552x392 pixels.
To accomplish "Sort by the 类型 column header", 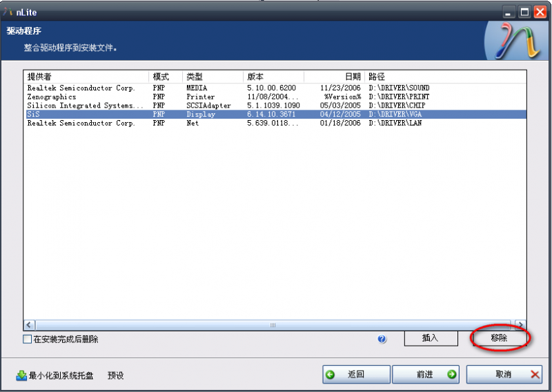I will [x=213, y=77].
